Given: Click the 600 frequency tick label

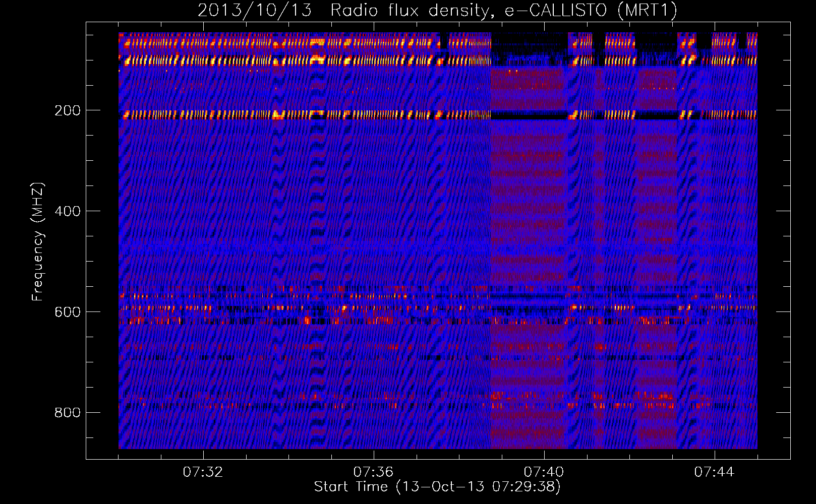Looking at the screenshot, I should pyautogui.click(x=68, y=312).
